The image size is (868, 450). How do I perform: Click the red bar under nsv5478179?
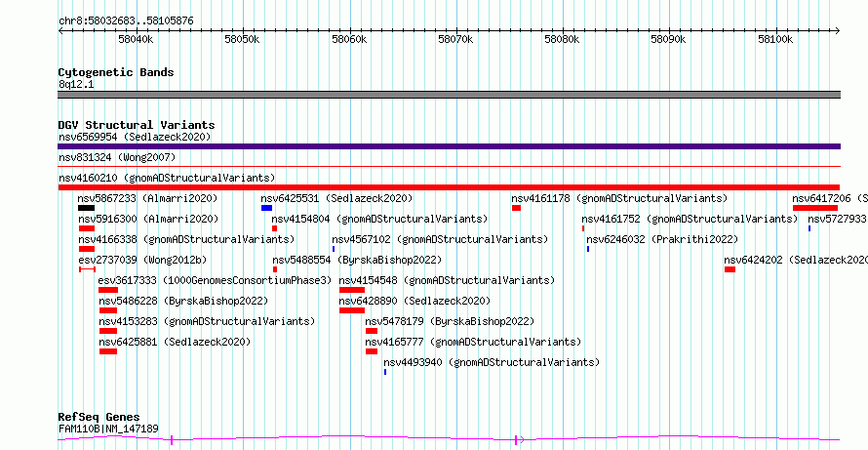tap(372, 331)
